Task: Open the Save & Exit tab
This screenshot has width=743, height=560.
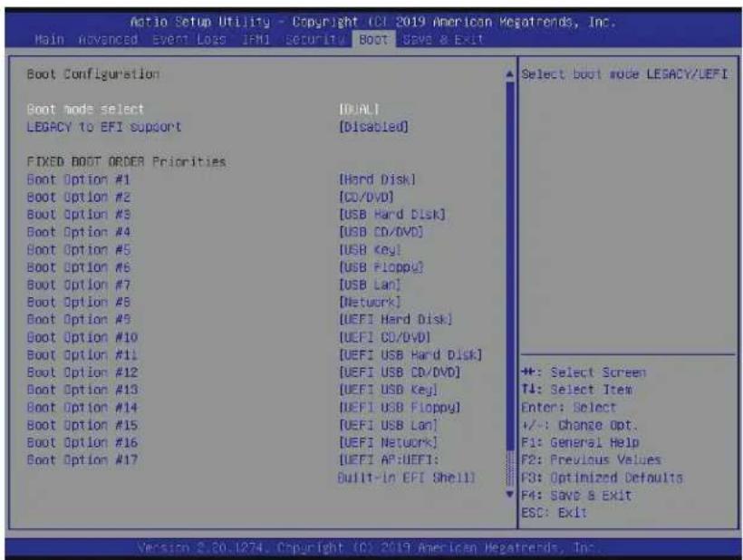Action: pyautogui.click(x=442, y=39)
